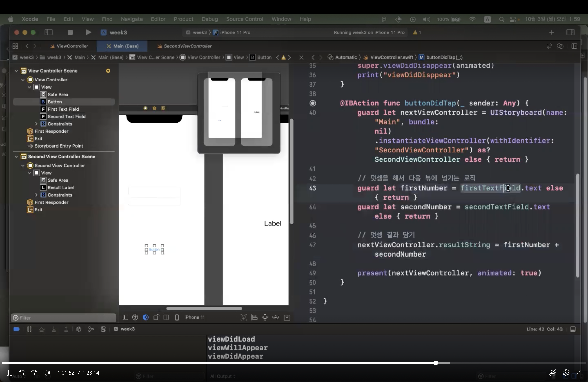Click Step Over in the debug bar
Image resolution: width=588 pixels, height=382 pixels.
tap(41, 329)
